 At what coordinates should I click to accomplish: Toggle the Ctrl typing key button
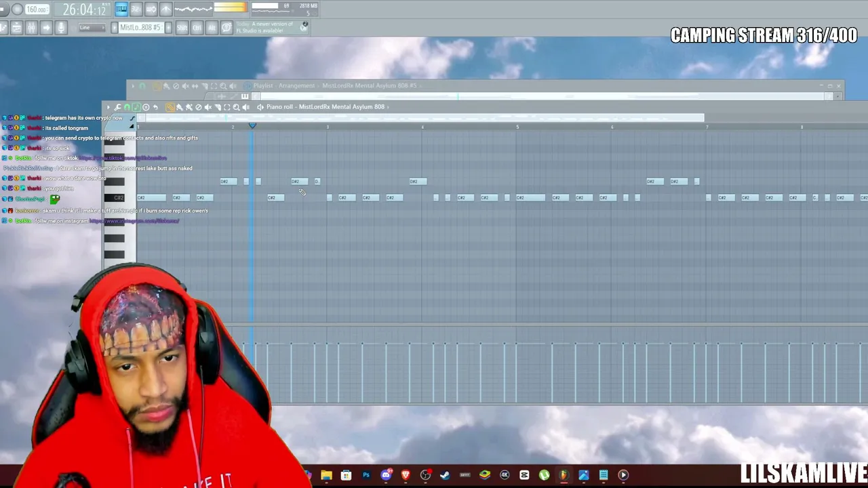tap(197, 28)
